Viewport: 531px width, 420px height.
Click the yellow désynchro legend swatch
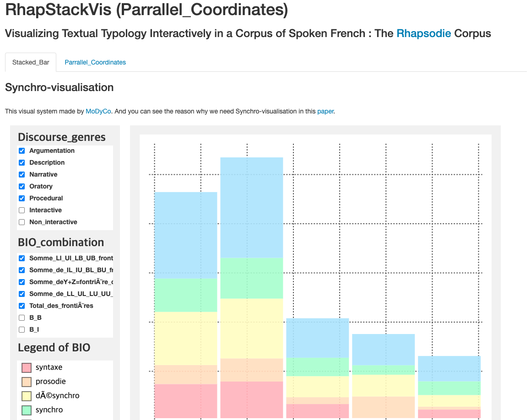[27, 396]
